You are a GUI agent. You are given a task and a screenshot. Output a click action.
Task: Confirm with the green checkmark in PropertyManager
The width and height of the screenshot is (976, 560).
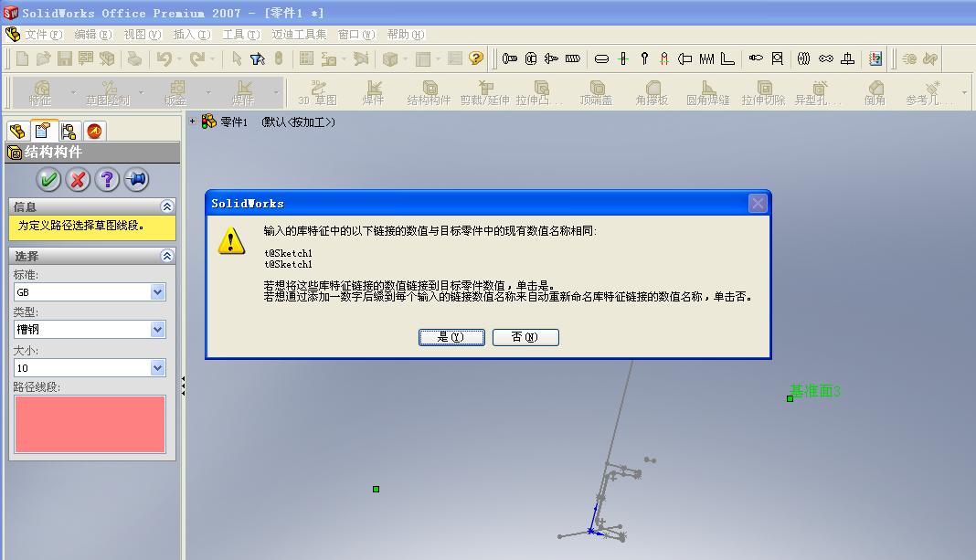tap(49, 179)
